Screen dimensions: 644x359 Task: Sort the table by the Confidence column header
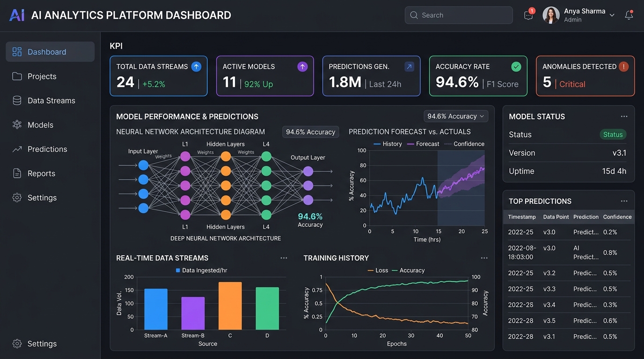[617, 217]
